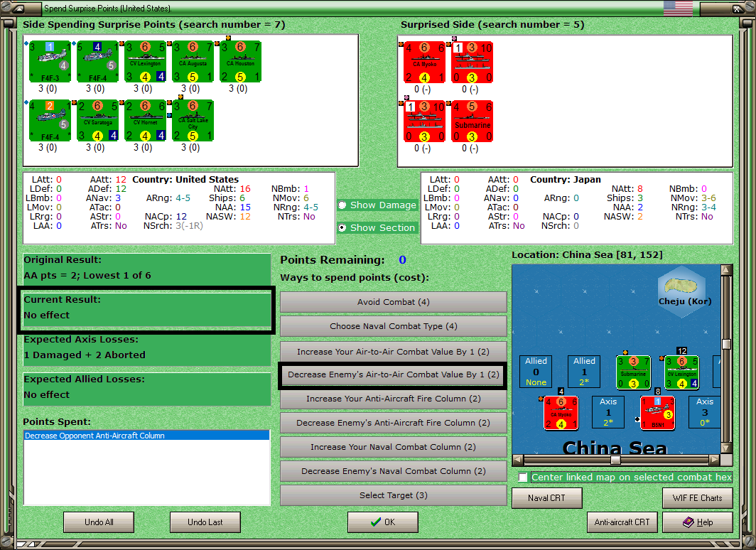Select the CA Salt Lake City counter
This screenshot has width=756, height=550.
point(193,121)
